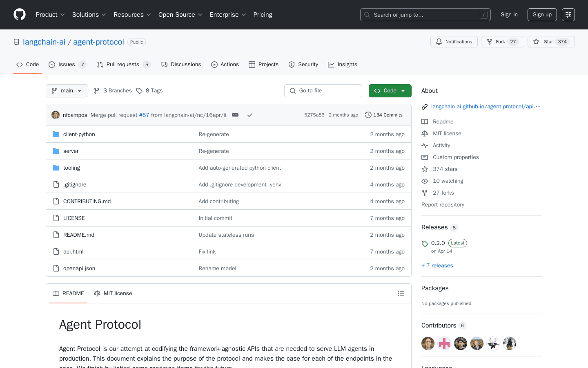Star the agent-protocol repository
Viewport: 588px width, 368px height.
(x=547, y=41)
